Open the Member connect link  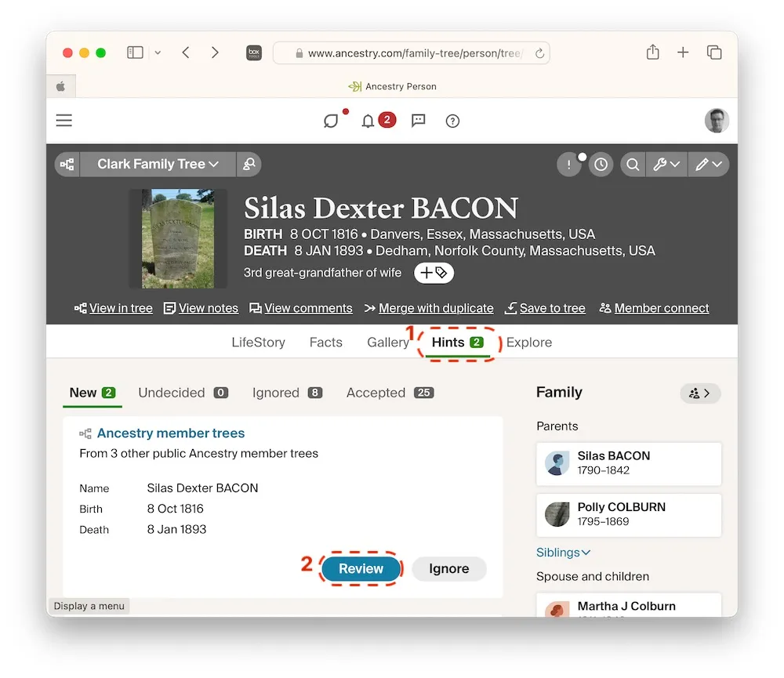click(654, 308)
